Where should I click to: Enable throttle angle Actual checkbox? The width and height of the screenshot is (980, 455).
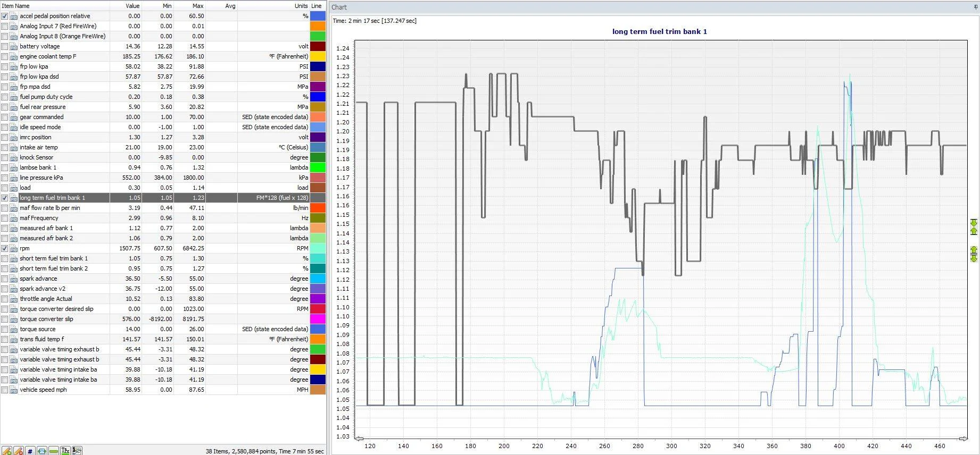pyautogui.click(x=5, y=299)
